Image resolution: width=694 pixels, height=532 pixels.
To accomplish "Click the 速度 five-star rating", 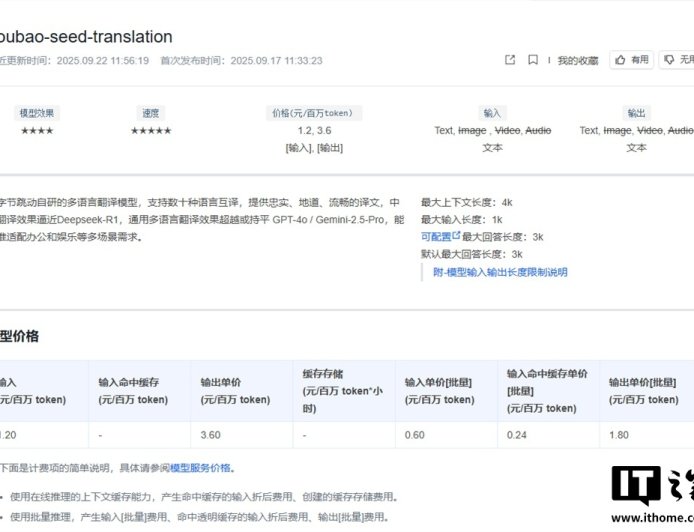I will tap(150, 131).
